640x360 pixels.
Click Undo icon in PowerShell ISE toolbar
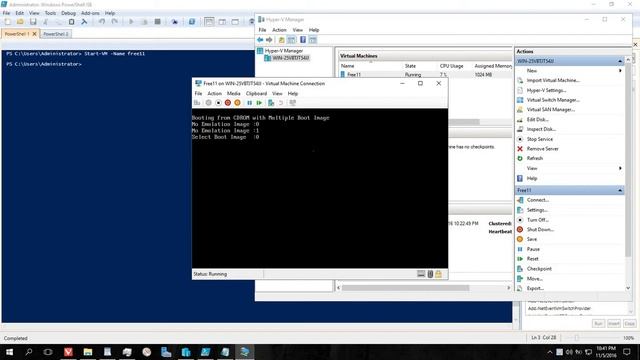pyautogui.click(x=102, y=22)
